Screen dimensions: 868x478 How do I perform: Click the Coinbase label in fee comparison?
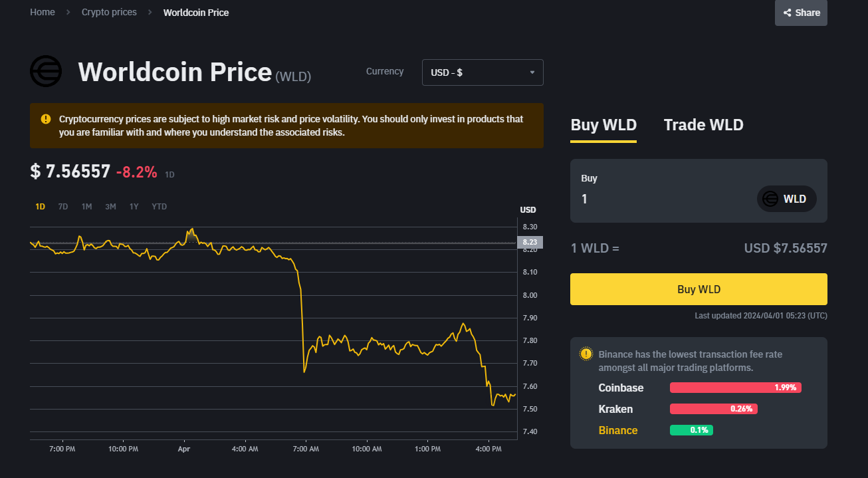tap(621, 388)
